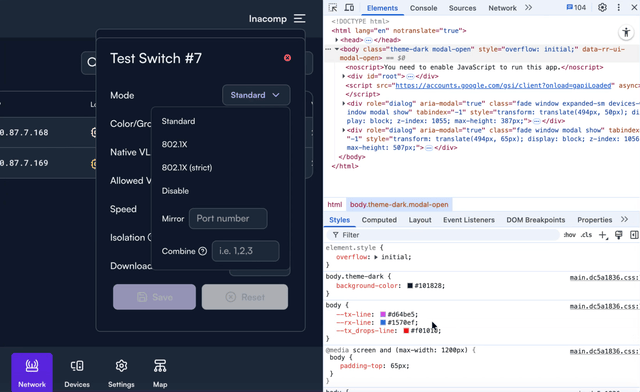This screenshot has width=640, height=392.
Task: Open the Map section in bottom navigation
Action: click(160, 372)
